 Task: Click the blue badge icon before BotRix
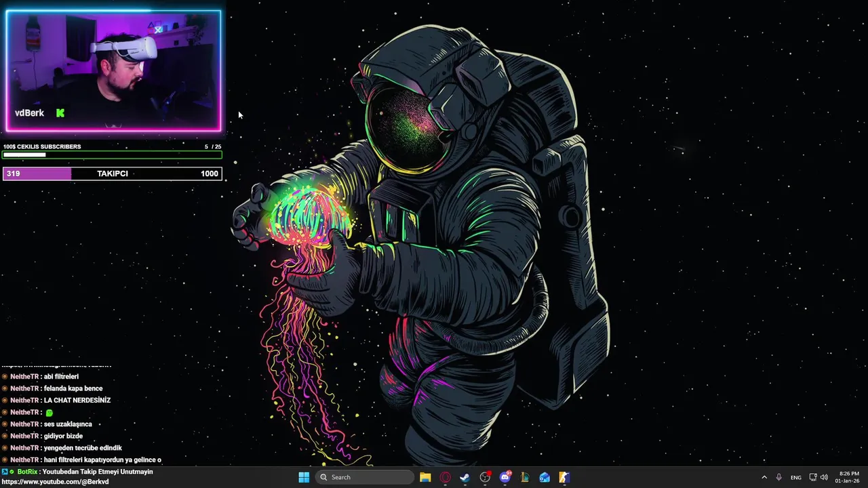5,472
